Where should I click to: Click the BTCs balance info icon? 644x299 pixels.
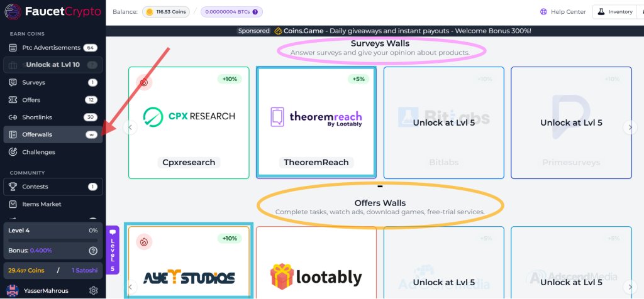click(x=255, y=12)
